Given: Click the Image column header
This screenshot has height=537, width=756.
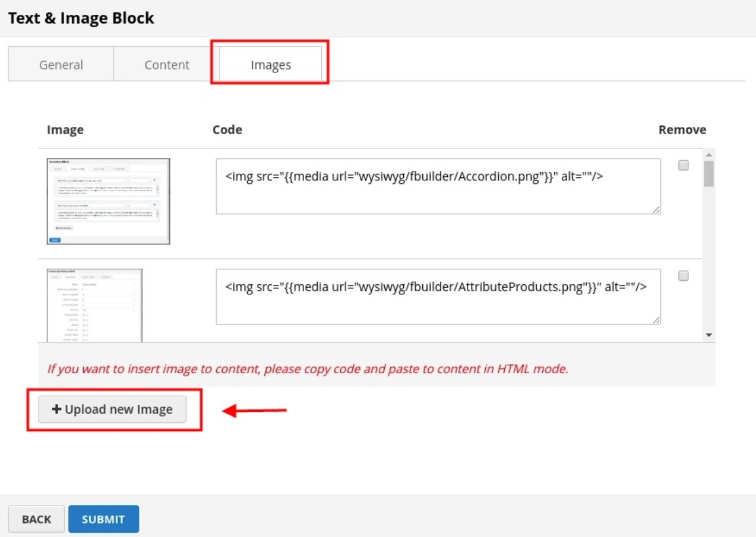Looking at the screenshot, I should click(x=65, y=129).
